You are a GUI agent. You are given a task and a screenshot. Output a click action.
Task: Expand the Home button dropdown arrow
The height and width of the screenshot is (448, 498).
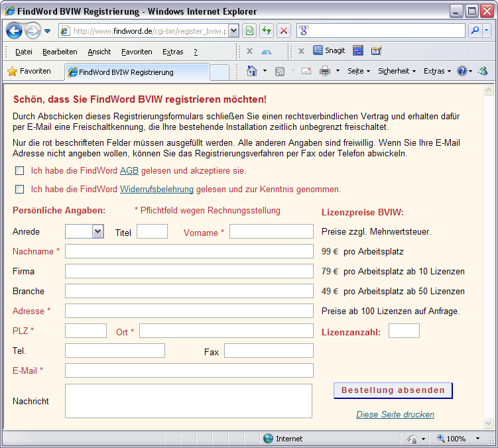point(265,71)
